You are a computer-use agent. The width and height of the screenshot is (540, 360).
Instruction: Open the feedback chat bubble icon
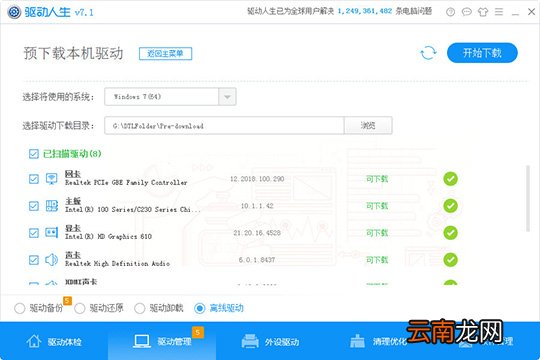click(466, 12)
